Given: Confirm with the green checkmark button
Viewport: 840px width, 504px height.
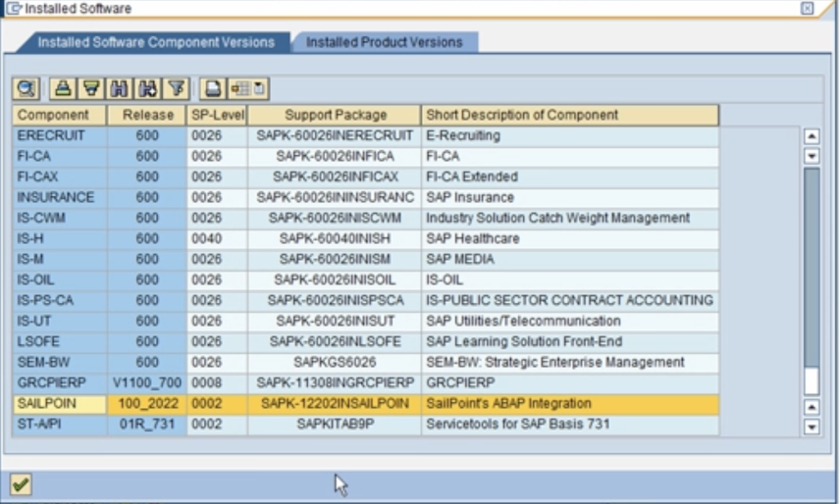Looking at the screenshot, I should click(21, 484).
